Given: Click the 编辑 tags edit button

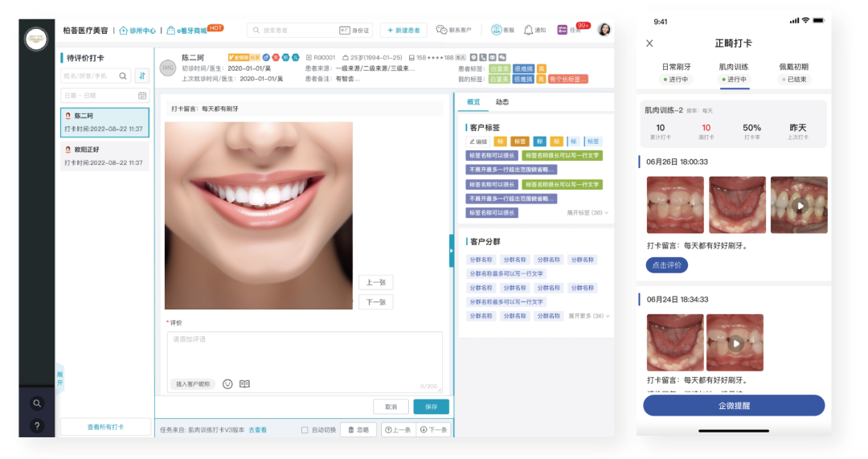Looking at the screenshot, I should coord(478,141).
